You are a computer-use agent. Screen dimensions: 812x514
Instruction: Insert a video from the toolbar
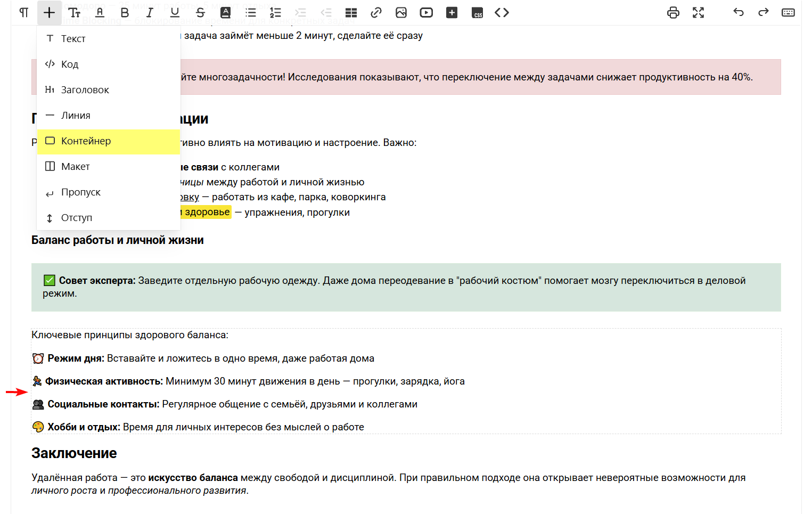[426, 13]
